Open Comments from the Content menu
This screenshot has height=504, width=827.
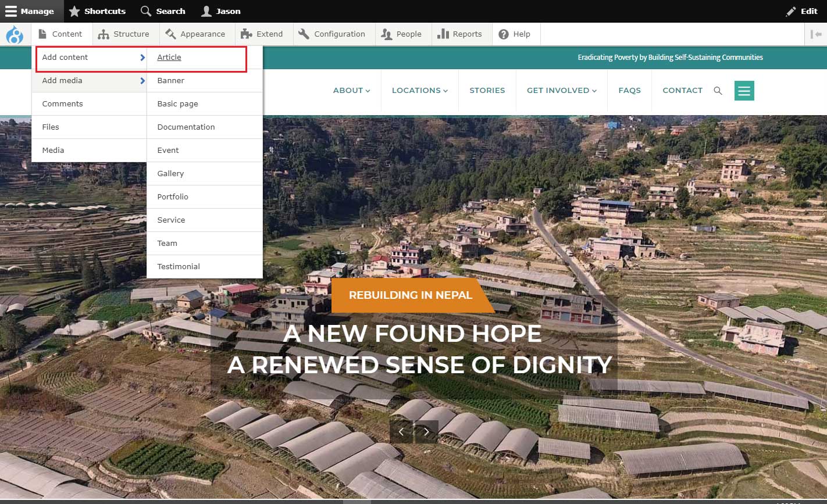(89, 104)
